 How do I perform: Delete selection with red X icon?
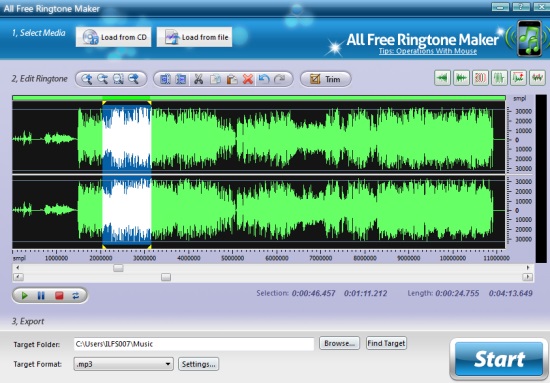click(x=248, y=79)
